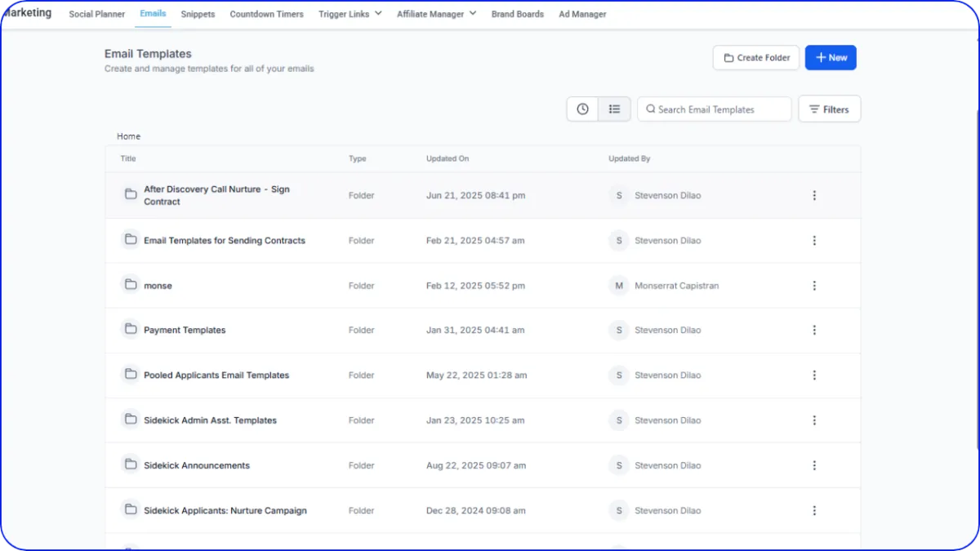Screen dimensions: 980x551
Task: Click the Home breadcrumb link
Action: pos(128,136)
